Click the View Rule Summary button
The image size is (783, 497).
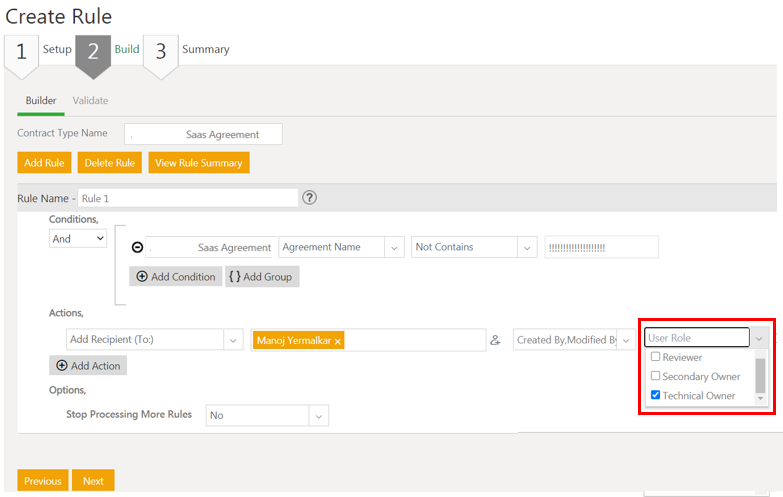tap(198, 163)
